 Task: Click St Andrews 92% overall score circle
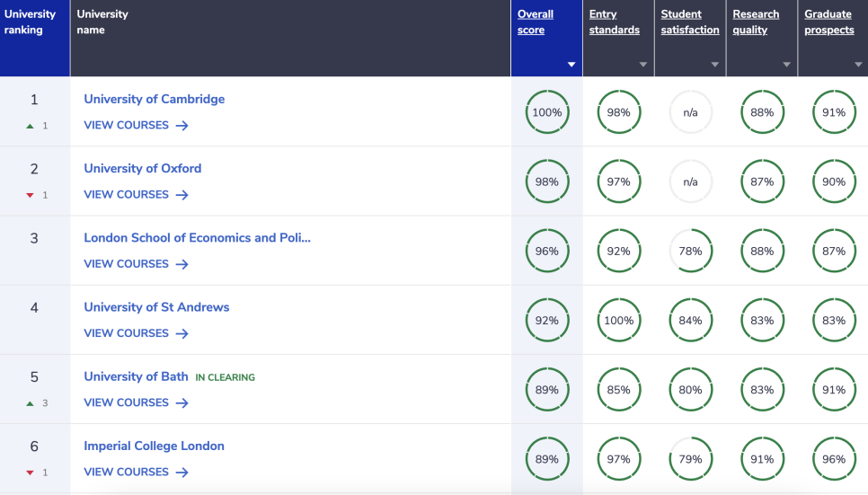tap(547, 320)
